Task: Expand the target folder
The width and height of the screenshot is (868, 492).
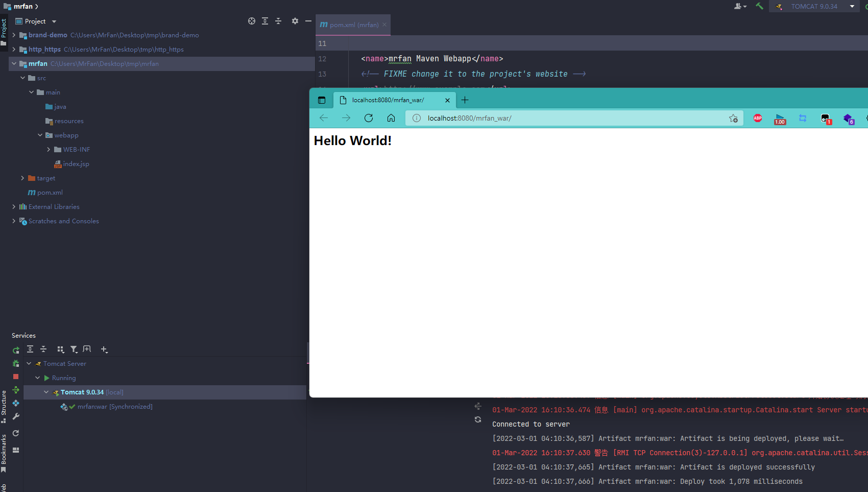Action: (x=22, y=178)
